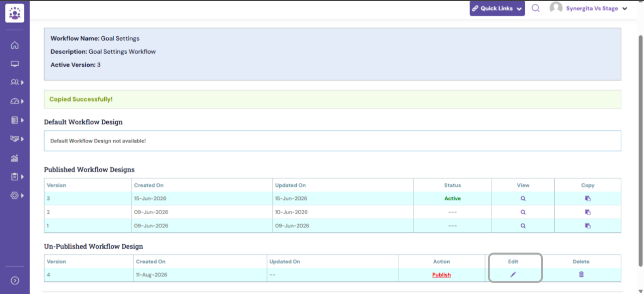The height and width of the screenshot is (294, 644).
Task: Expand the speedometer sidebar submenu arrow
Action: 23,101
